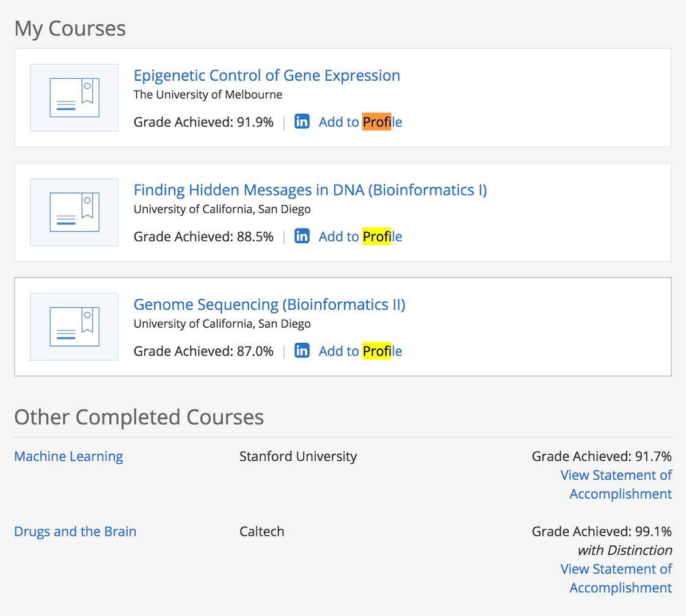Open the Drugs and the Brain course
Image resolution: width=686 pixels, height=616 pixels.
75,532
